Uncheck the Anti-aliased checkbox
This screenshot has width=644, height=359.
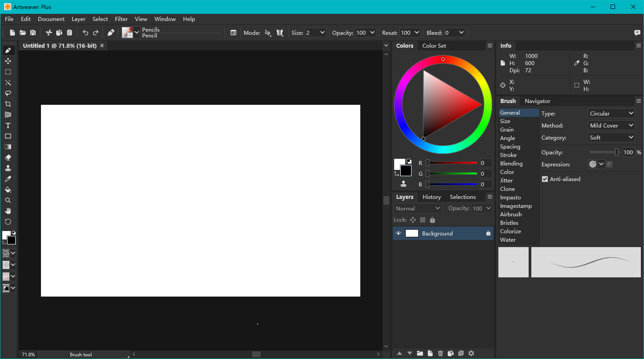(545, 179)
